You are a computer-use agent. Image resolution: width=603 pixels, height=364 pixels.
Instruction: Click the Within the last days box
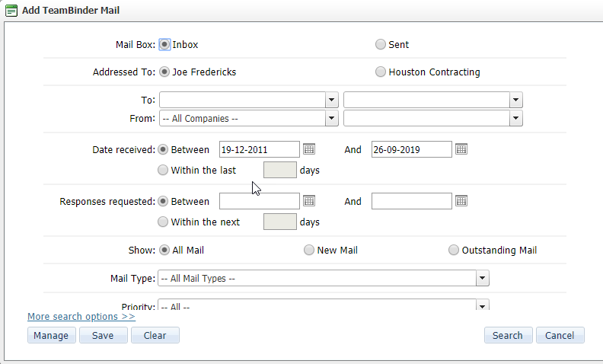pos(280,170)
